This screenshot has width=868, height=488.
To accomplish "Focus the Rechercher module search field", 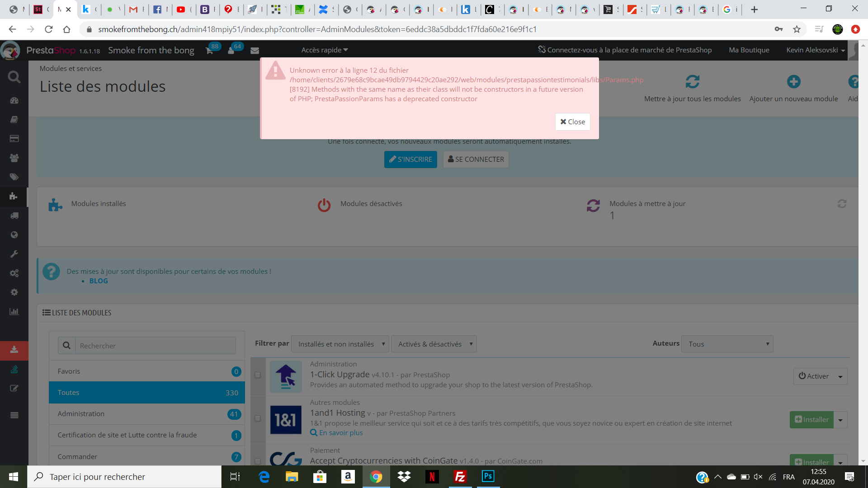I will (155, 346).
